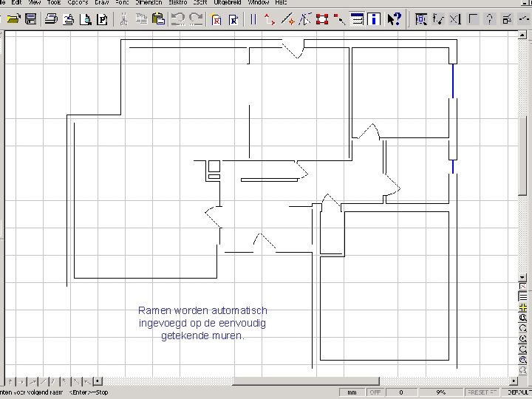Toggle the OFF indicator in status bar
This screenshot has height=399, width=532.
tap(375, 392)
